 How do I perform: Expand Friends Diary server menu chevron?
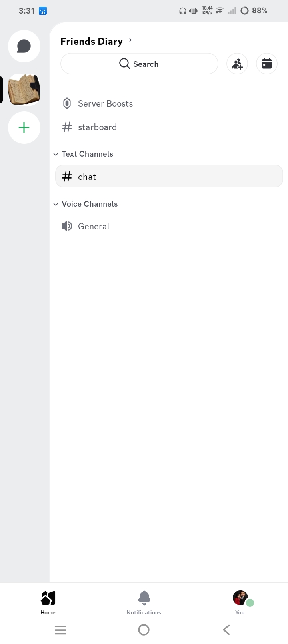130,40
